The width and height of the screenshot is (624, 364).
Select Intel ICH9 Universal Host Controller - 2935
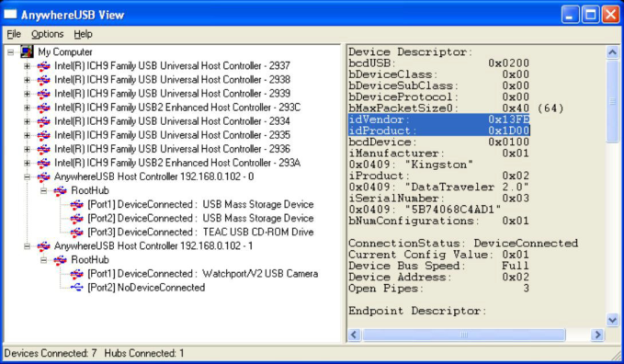tap(173, 135)
